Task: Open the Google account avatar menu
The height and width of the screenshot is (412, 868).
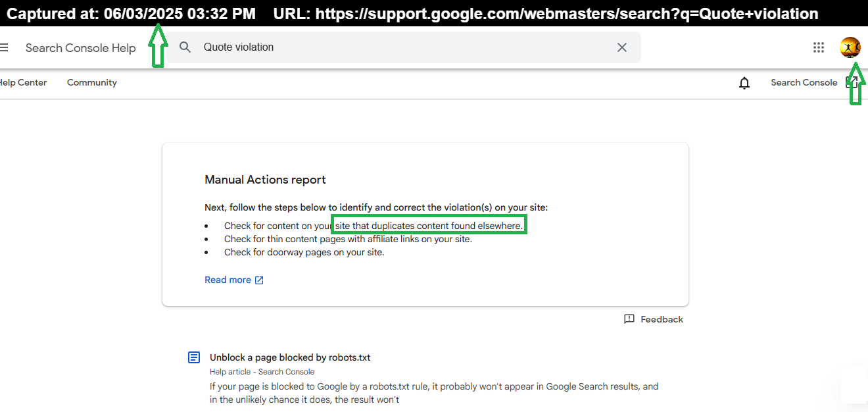Action: point(850,47)
